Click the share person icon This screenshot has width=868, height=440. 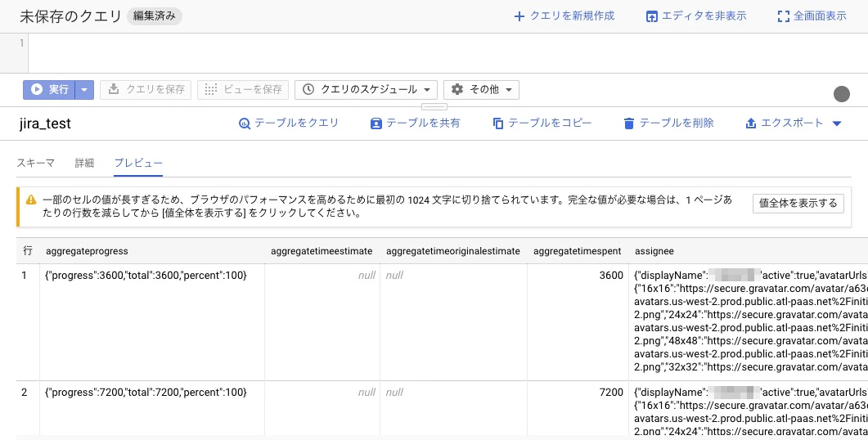pyautogui.click(x=376, y=123)
